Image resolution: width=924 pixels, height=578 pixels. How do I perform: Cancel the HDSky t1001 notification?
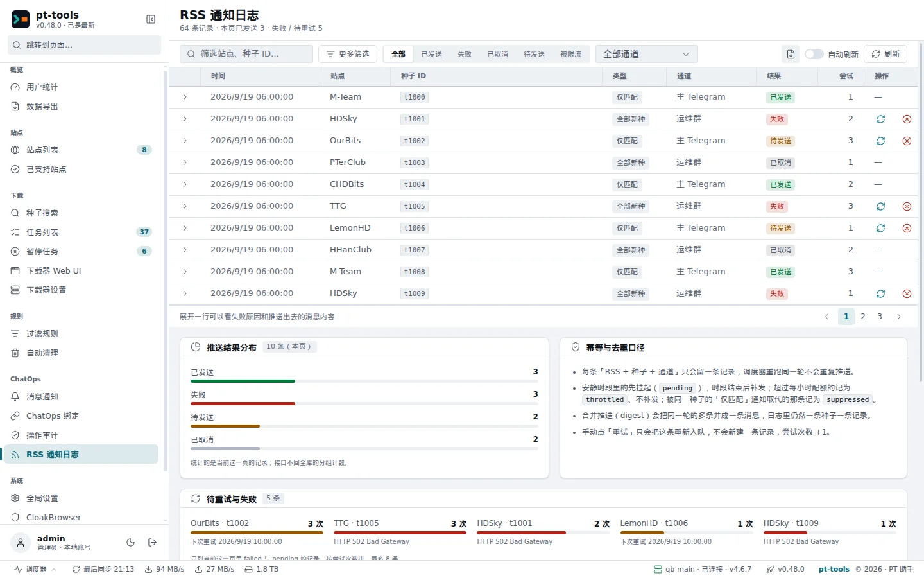pos(907,119)
